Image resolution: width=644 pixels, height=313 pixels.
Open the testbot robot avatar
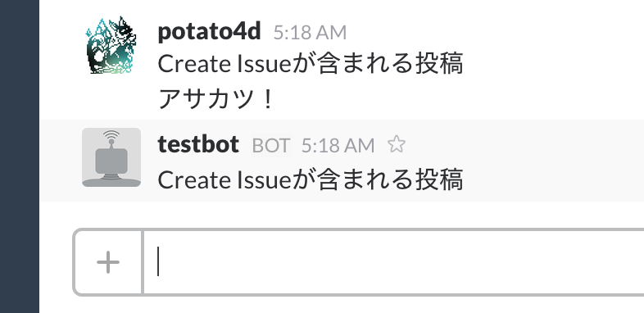coord(111,157)
